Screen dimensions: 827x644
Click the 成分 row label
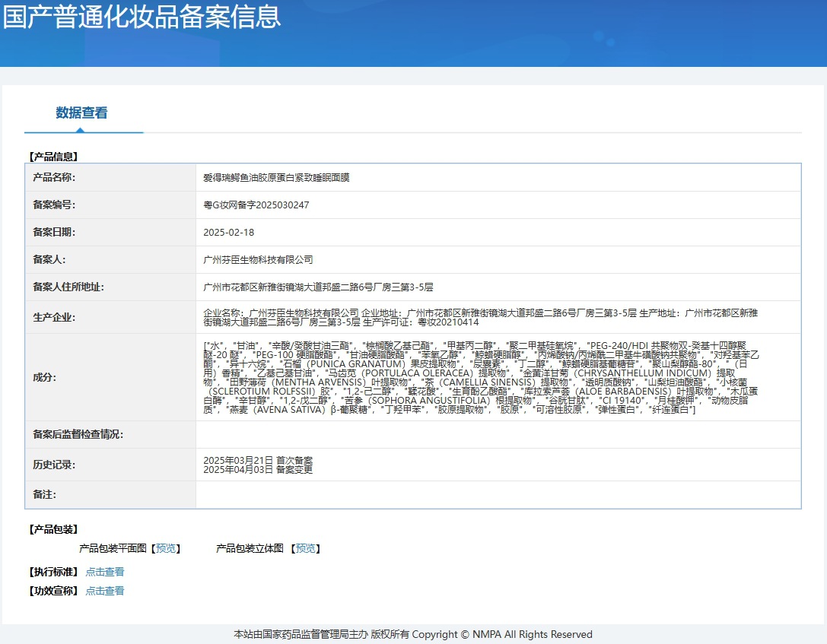coord(44,377)
